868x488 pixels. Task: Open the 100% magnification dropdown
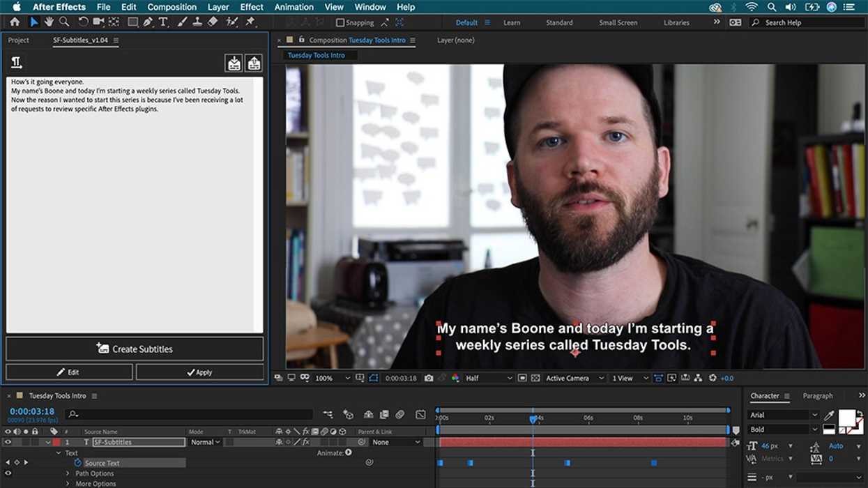[x=333, y=378]
